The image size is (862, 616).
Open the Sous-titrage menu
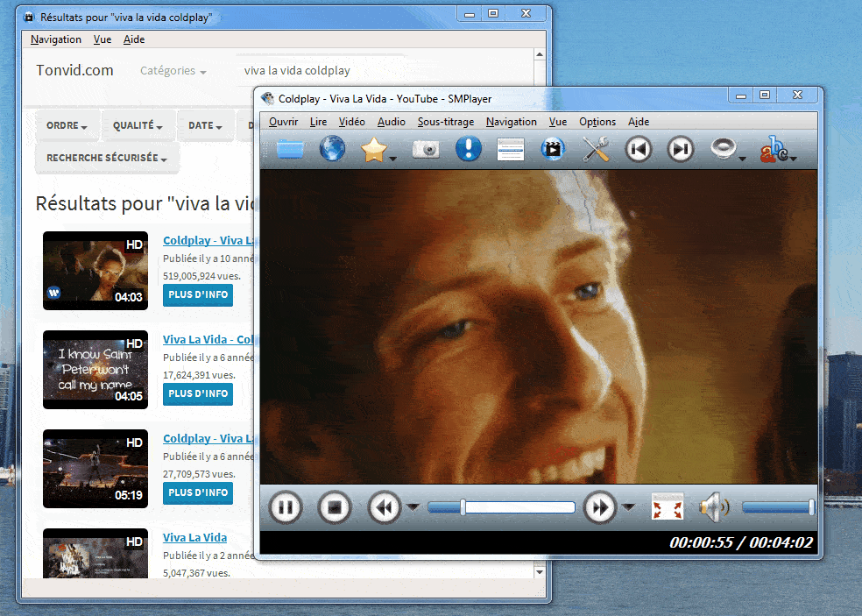point(446,122)
